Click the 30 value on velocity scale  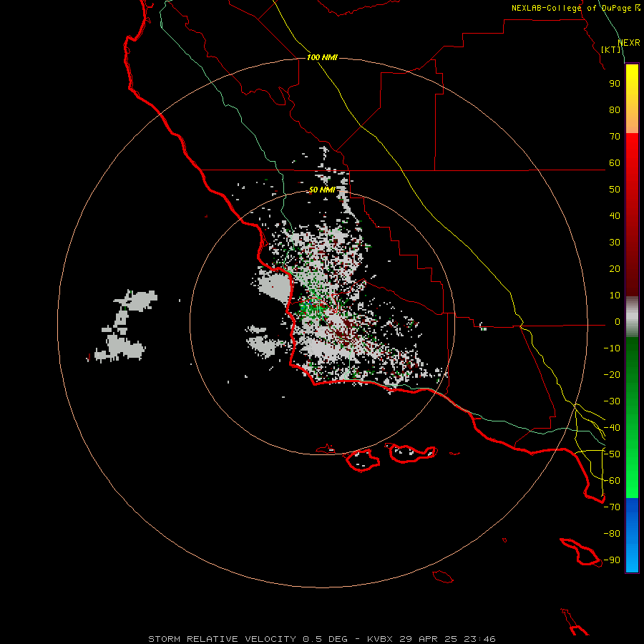[x=615, y=243]
